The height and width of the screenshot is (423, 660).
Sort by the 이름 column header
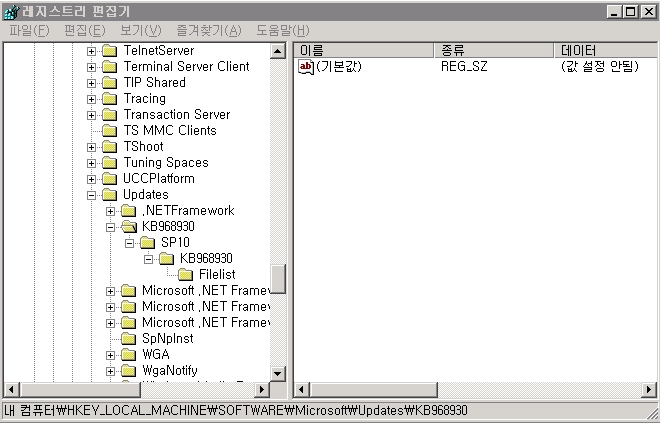(364, 51)
